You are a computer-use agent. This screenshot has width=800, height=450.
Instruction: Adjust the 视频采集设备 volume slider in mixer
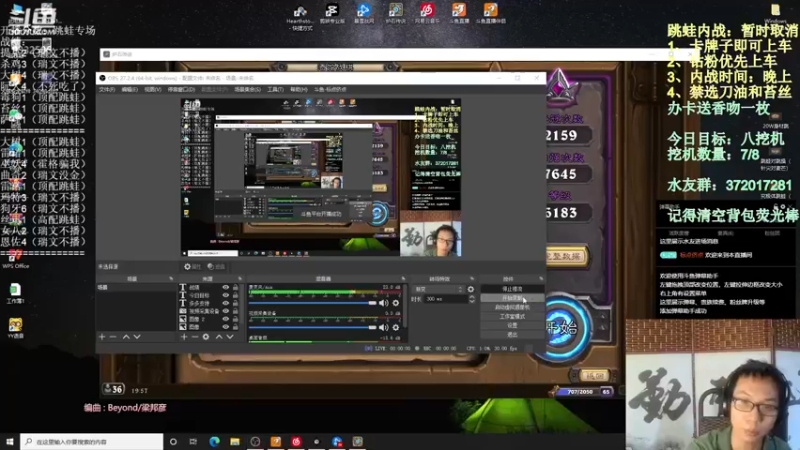312,328
